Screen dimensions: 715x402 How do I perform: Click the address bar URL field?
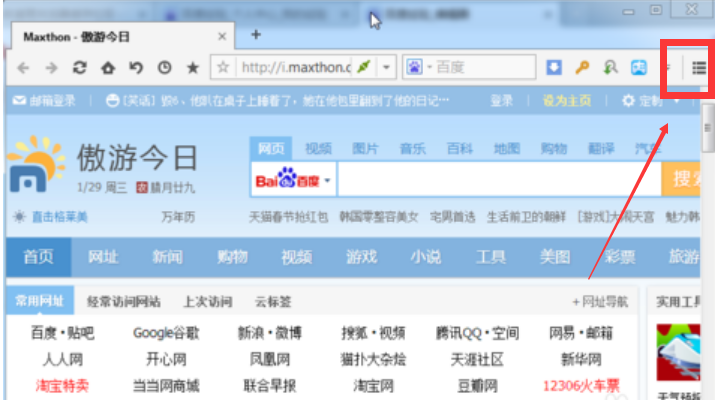[295, 67]
